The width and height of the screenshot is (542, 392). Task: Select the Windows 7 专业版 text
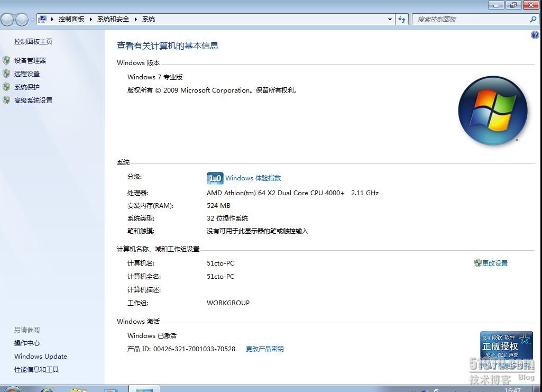(x=155, y=77)
